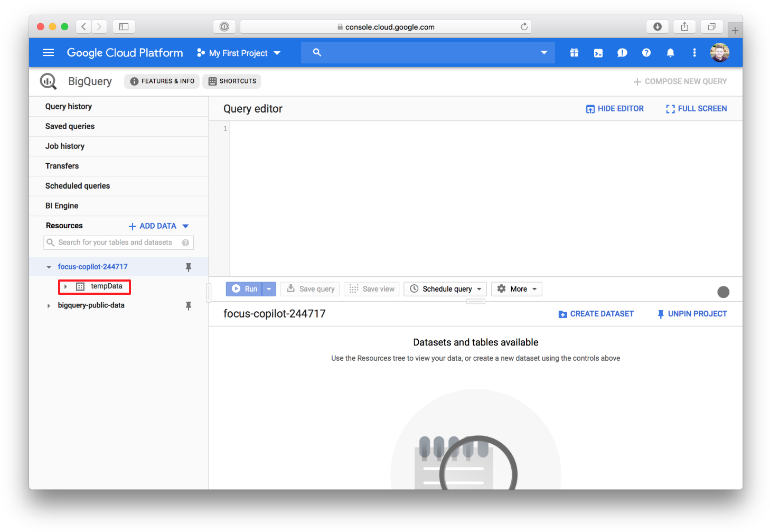Click Unpin Project
The width and height of the screenshot is (770, 532).
[692, 314]
